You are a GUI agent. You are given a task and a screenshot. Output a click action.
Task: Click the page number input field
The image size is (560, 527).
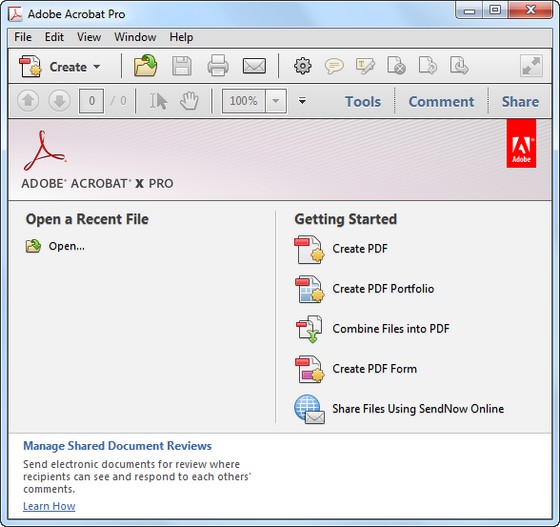91,101
